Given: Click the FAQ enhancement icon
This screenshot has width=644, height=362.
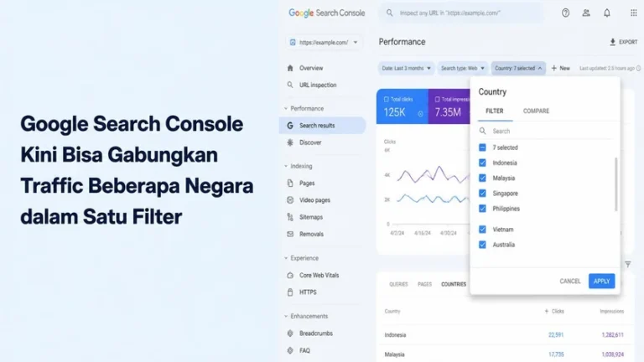Looking at the screenshot, I should [x=290, y=350].
